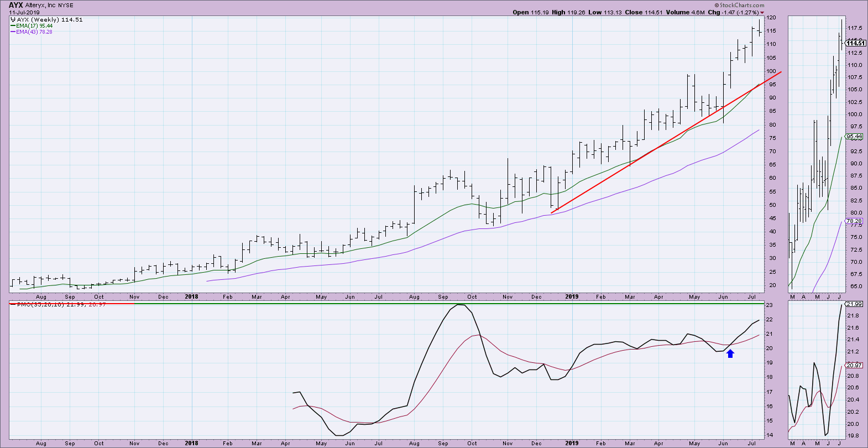This screenshot has height=448, width=868.
Task: Click the 78.28 EMA value flag
Action: click(x=854, y=221)
